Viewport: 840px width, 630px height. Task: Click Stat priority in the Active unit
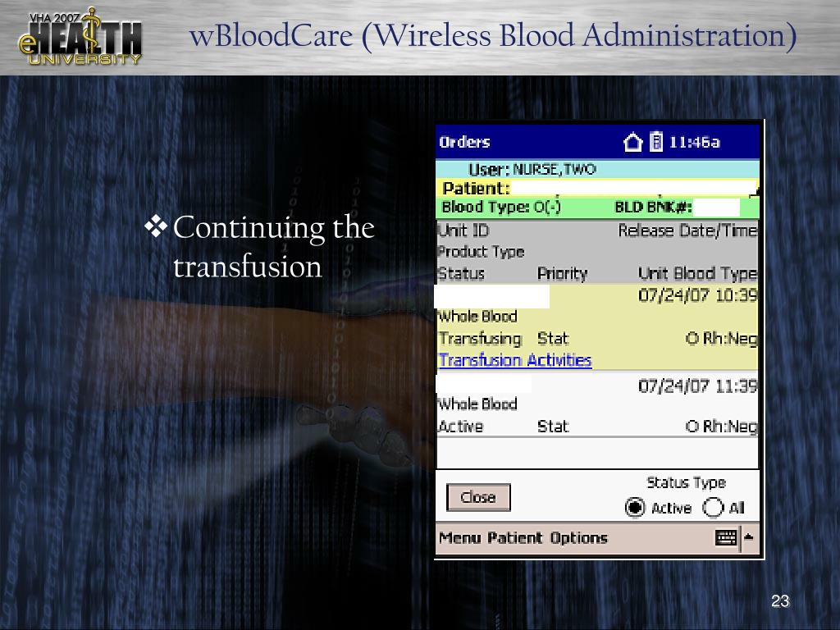pyautogui.click(x=553, y=427)
